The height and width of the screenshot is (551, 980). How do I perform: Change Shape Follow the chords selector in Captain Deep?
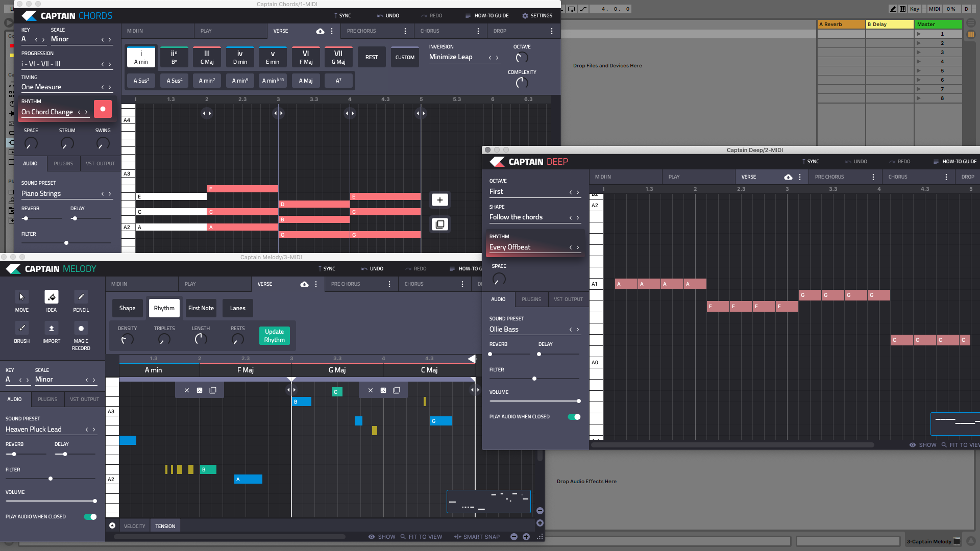[535, 217]
